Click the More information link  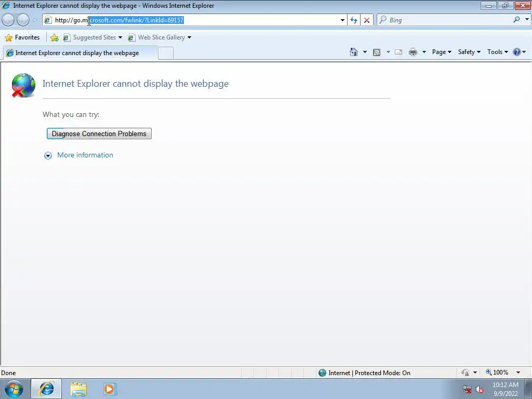pos(85,155)
